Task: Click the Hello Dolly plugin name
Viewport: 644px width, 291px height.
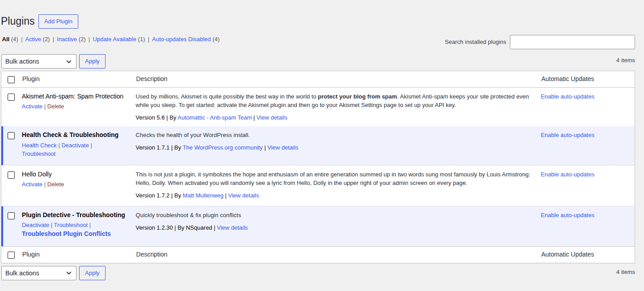Action: point(37,175)
